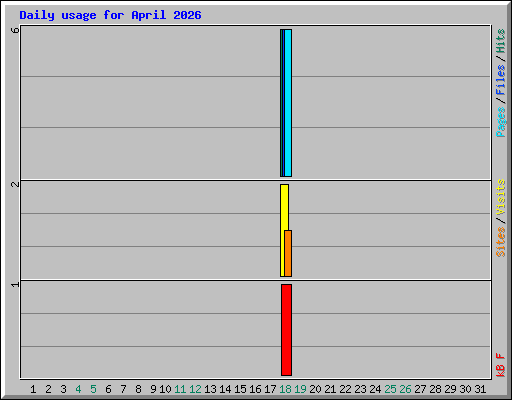Screen dimensions: 512x400
Task: Click day number 29 on the axis
Action: coord(450,389)
